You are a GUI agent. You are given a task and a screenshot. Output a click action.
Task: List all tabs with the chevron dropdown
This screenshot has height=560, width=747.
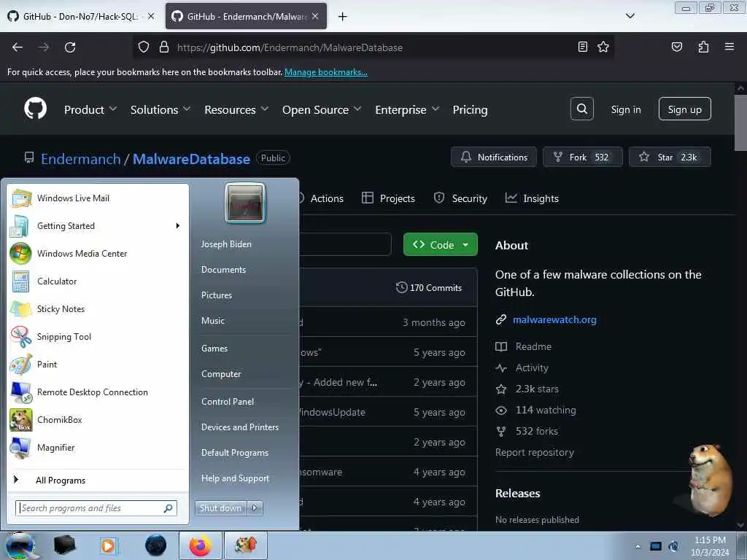click(630, 16)
